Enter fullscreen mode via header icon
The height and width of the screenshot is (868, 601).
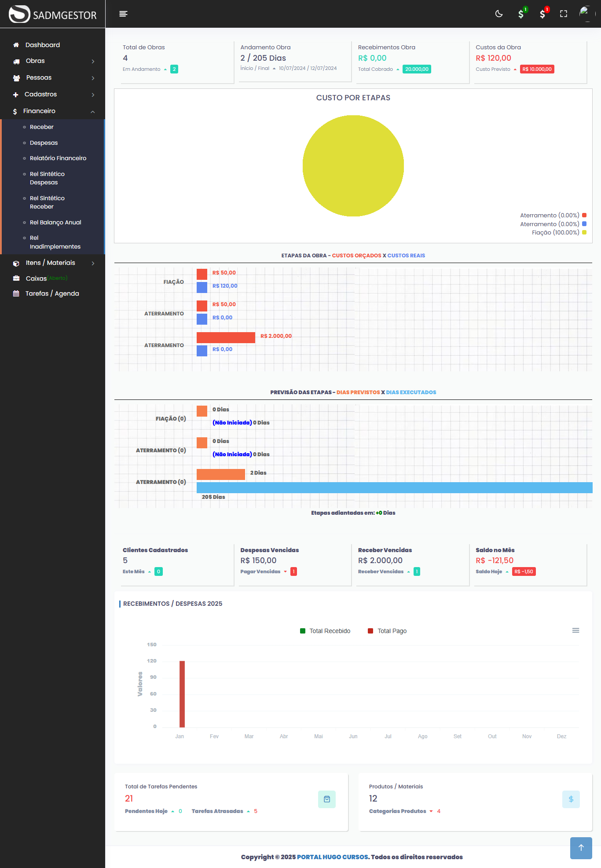[x=564, y=14]
